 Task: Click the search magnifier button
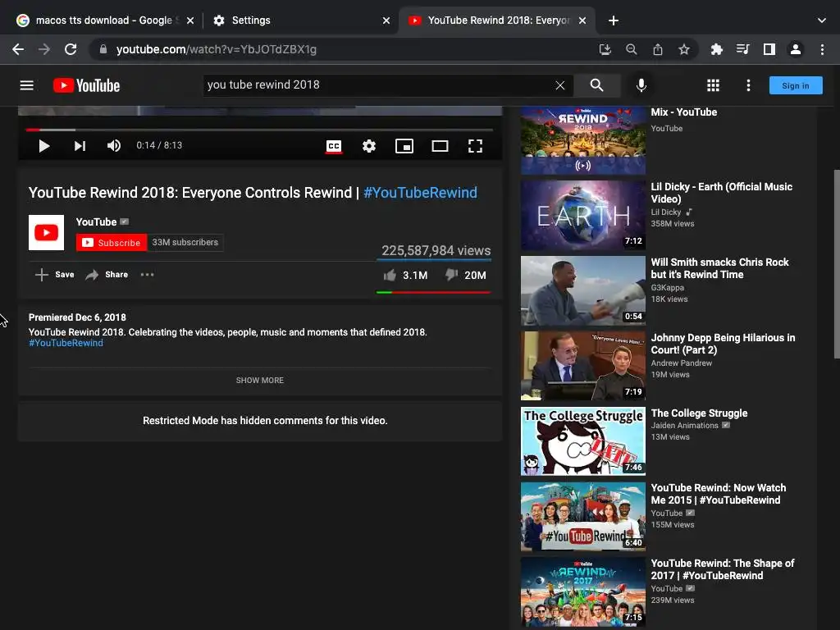[597, 85]
